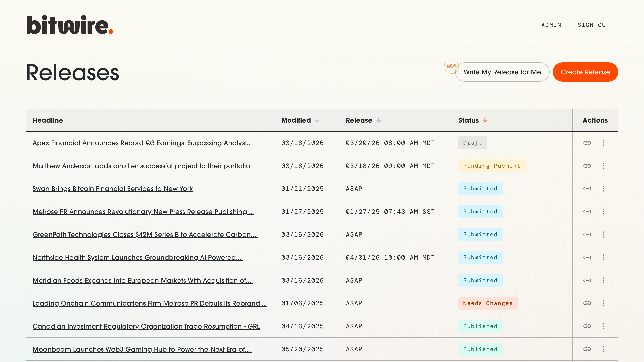644x362 pixels.
Task: Sort releases by Release date arrow
Action: 379,120
